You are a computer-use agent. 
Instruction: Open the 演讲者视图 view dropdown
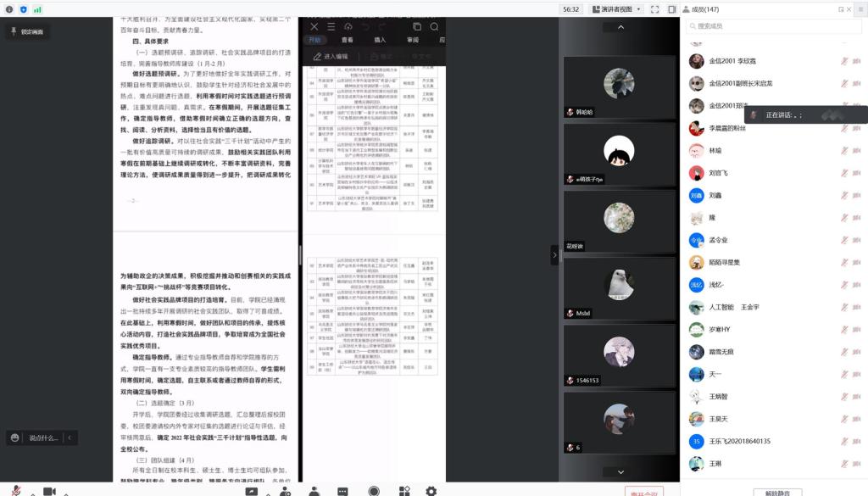[616, 9]
